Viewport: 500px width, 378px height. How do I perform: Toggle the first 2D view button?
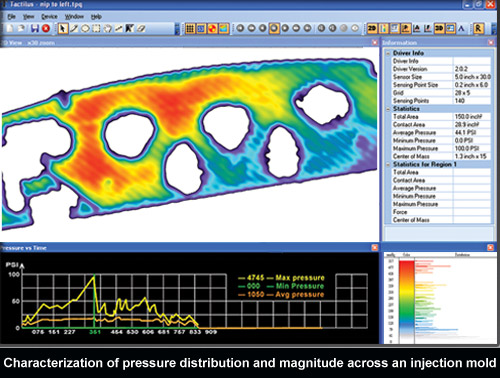pyautogui.click(x=372, y=29)
